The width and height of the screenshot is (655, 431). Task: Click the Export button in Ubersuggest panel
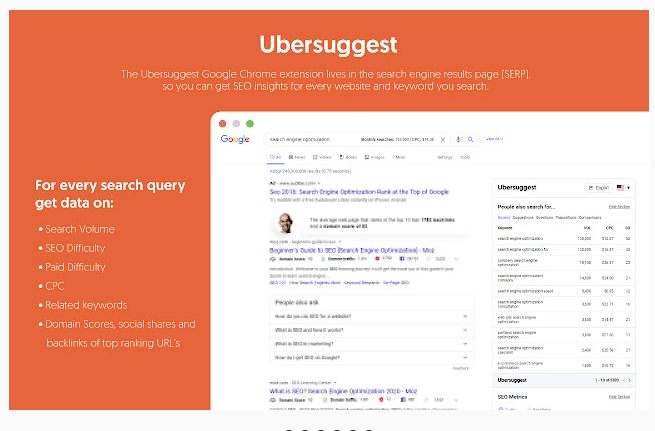click(599, 188)
